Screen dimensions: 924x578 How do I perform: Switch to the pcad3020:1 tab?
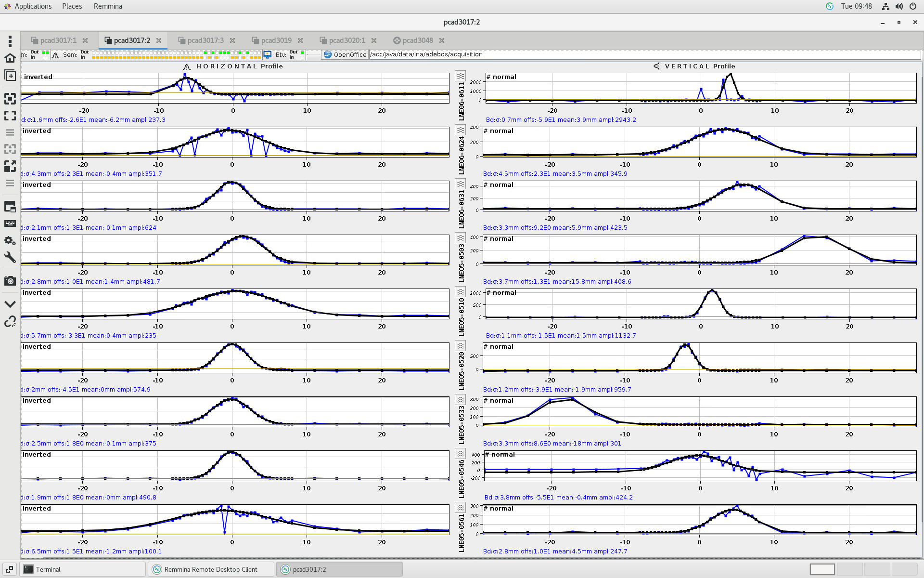[x=347, y=40]
